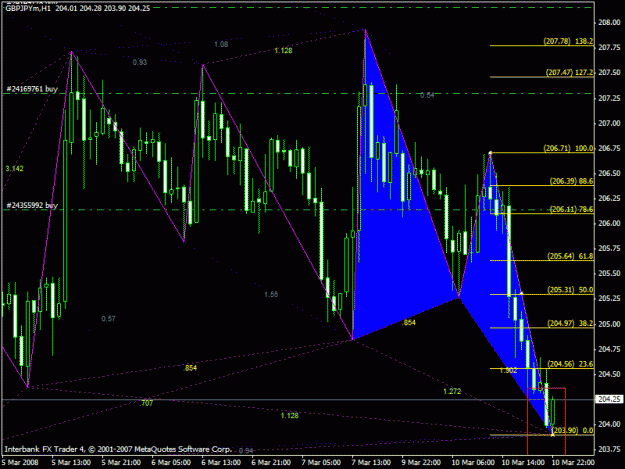Click the 10 Mar 22:00 time label

[x=573, y=462]
